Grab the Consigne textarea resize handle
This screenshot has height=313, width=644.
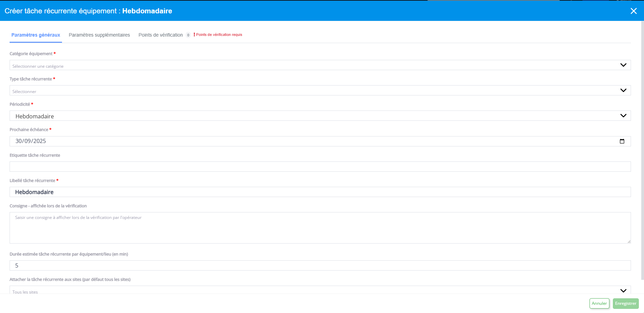(x=629, y=242)
